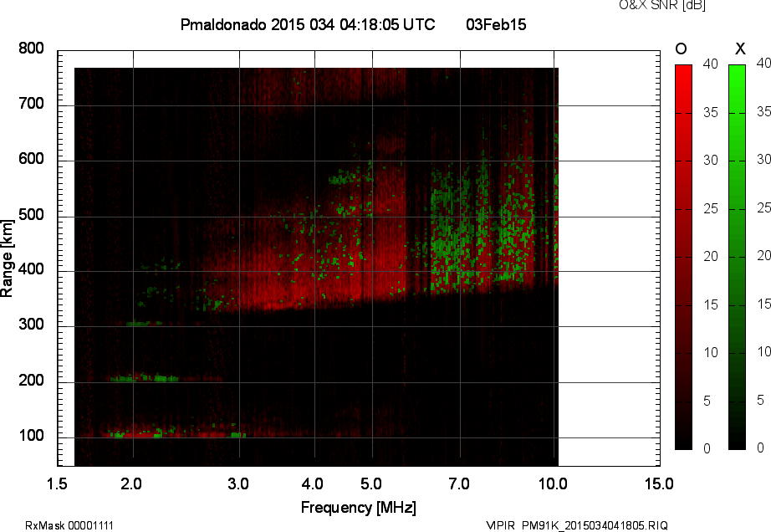Screen dimensions: 771x532
Task: Click the 200 tick on the range axis
Action: 31,381
